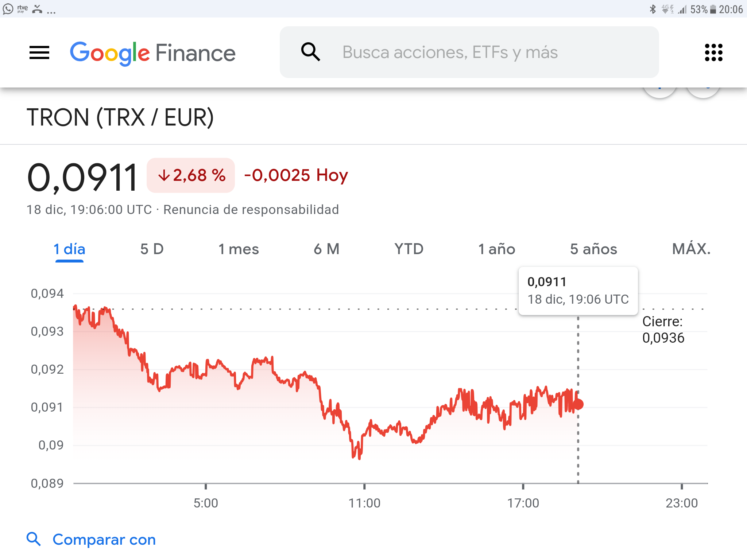Viewport: 747px width, 560px height.
Task: Open the Google apps grid
Action: [713, 53]
